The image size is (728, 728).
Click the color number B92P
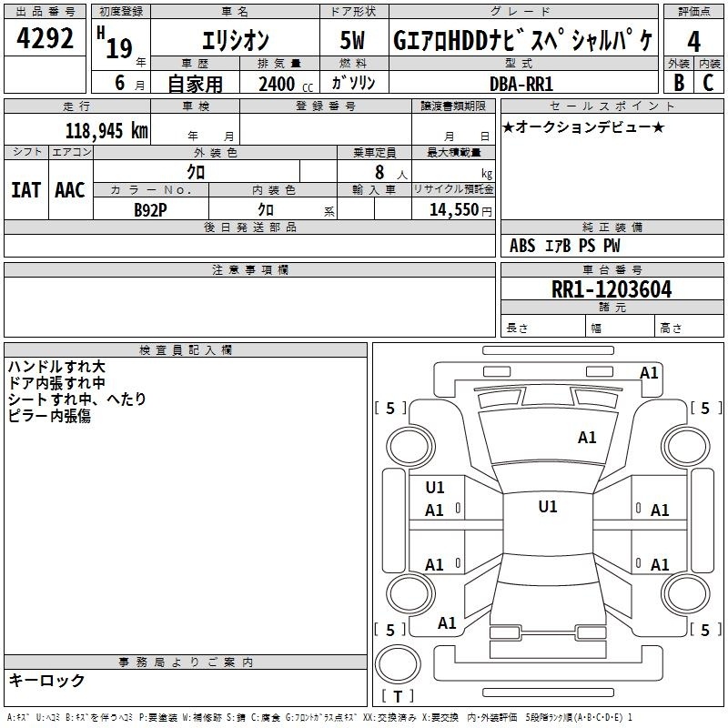pyautogui.click(x=151, y=208)
